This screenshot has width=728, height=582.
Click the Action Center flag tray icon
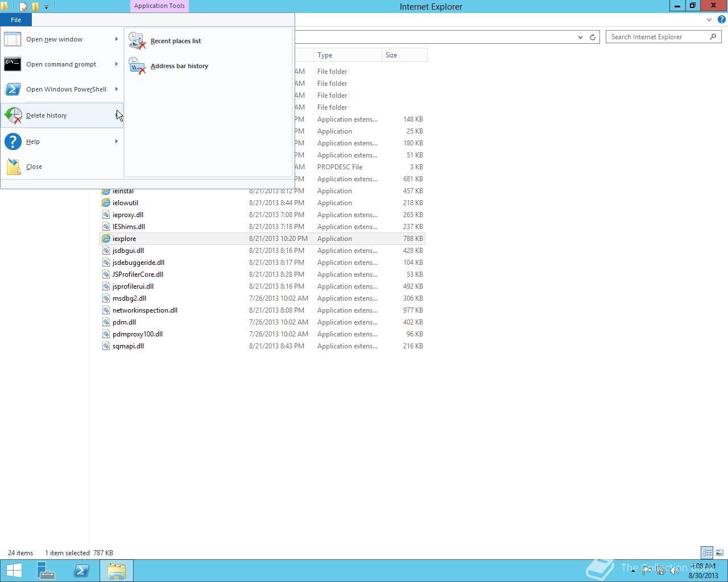point(647,571)
